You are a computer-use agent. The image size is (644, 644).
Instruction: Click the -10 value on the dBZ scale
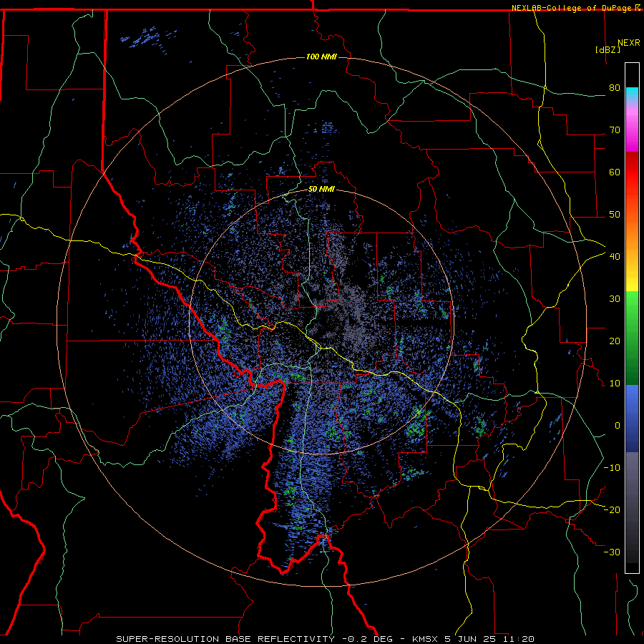(x=612, y=467)
